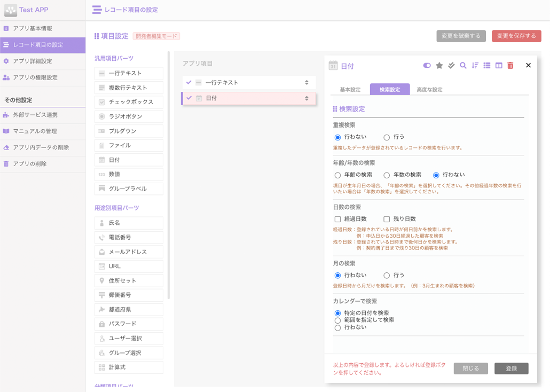Image resolution: width=550 pixels, height=392 pixels.
Task: Switch to the 高度な設定 tab
Action: (x=429, y=90)
